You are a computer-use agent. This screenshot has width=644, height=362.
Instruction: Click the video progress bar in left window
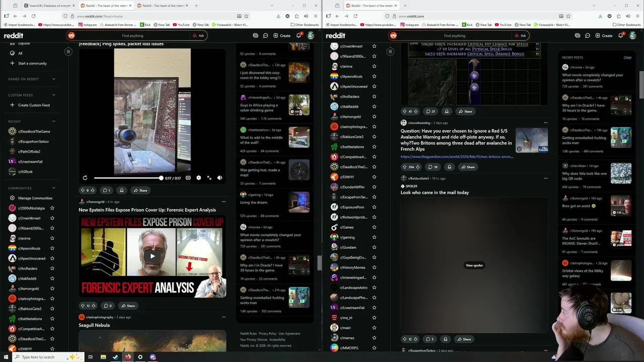(128, 178)
